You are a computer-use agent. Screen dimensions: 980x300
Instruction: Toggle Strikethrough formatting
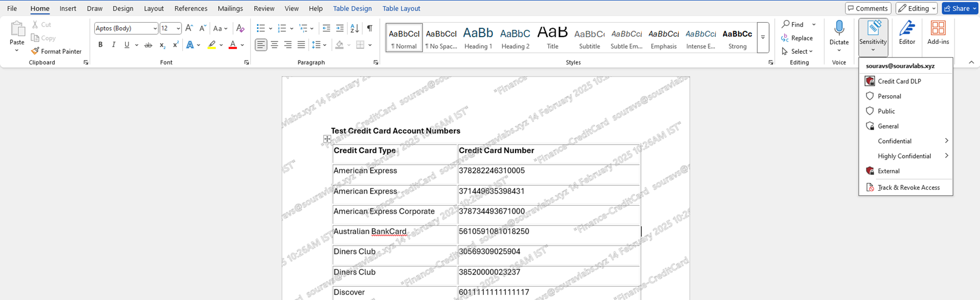[148, 45]
